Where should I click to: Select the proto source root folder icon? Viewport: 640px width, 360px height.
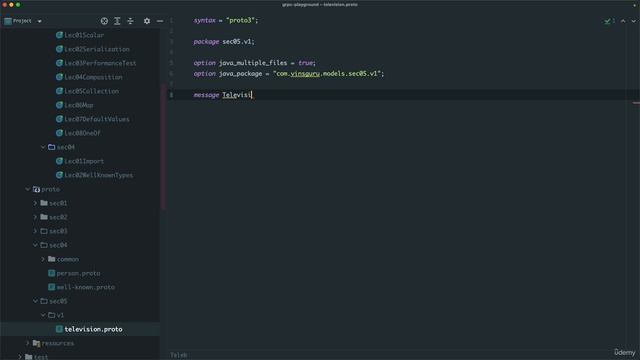pyautogui.click(x=36, y=189)
